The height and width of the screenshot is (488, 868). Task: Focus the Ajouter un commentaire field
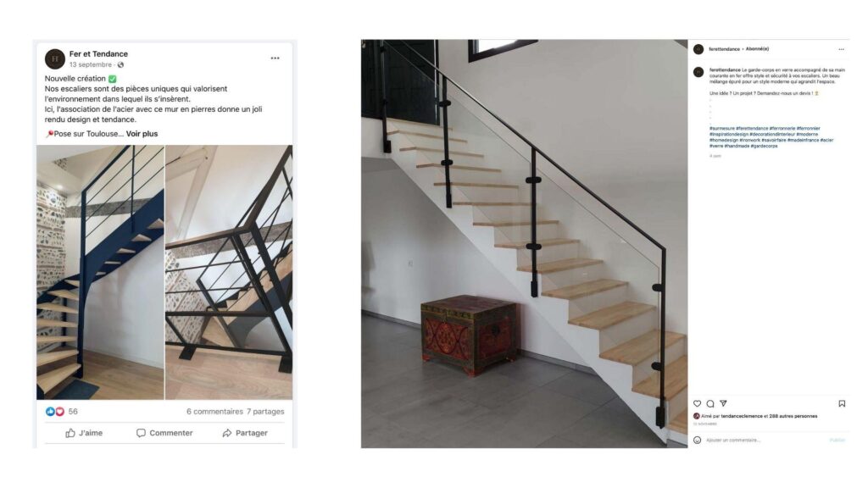pos(765,441)
